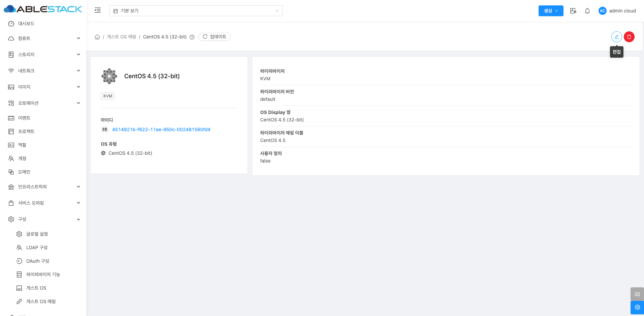Image resolution: width=644 pixels, height=316 pixels.
Task: Open 하이퍼바이저 기능 submenu item
Action: click(43, 275)
